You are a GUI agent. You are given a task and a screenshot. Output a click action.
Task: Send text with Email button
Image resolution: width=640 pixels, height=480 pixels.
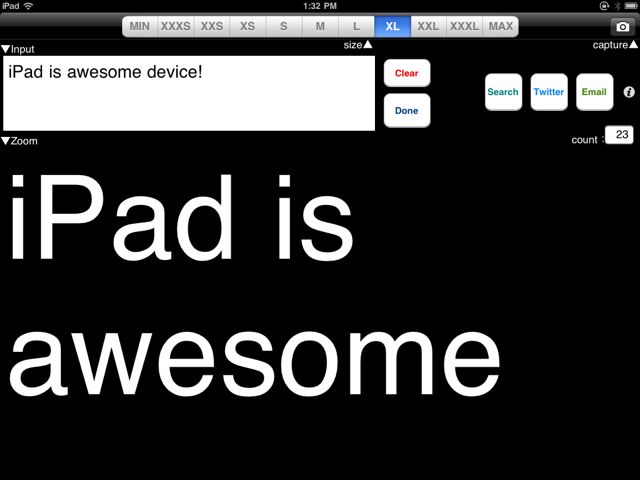[594, 92]
